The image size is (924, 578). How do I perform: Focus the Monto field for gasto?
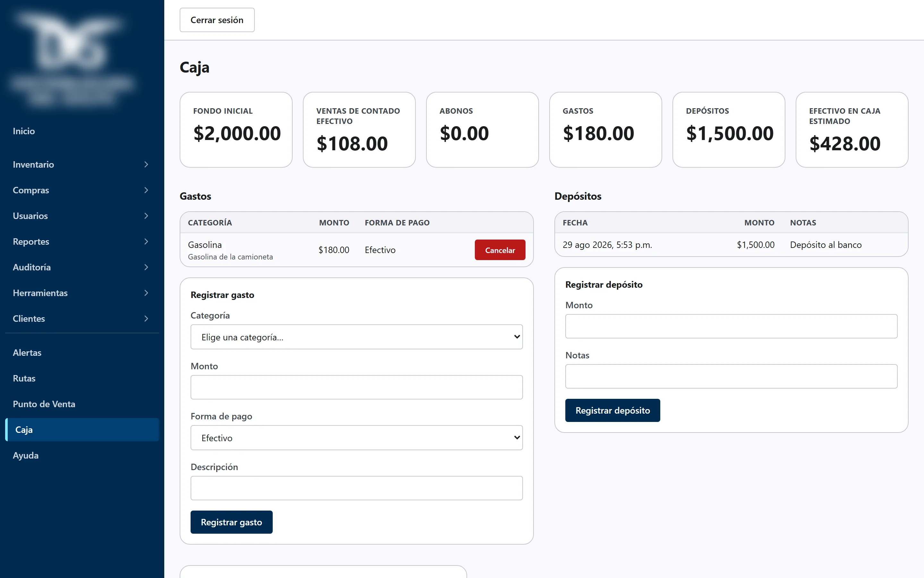click(x=356, y=387)
